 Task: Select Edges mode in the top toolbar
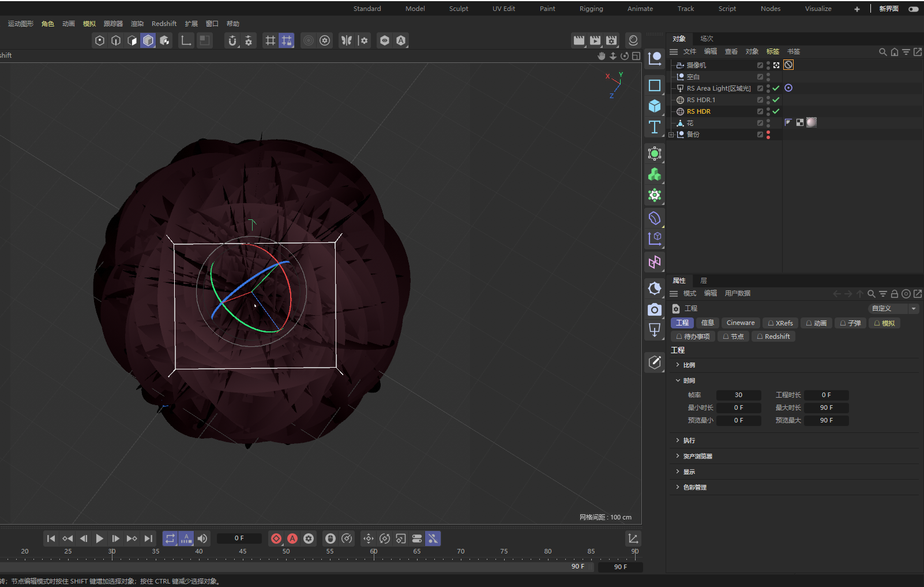coord(116,40)
